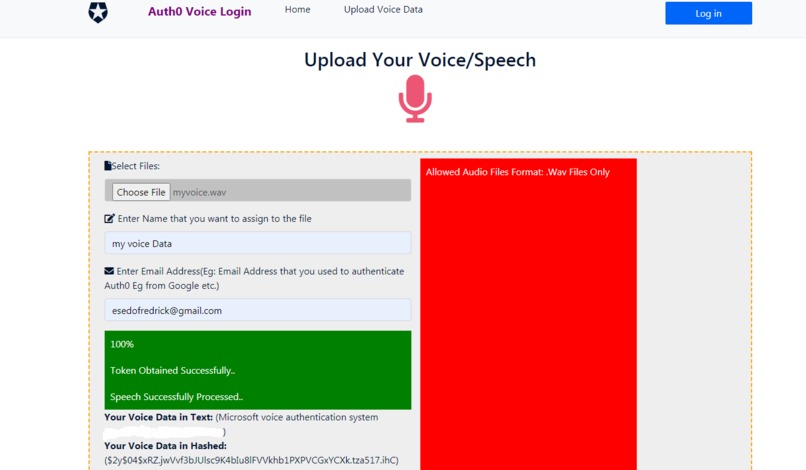This screenshot has height=470, width=806.
Task: Click the 100% progress text
Action: 122,344
